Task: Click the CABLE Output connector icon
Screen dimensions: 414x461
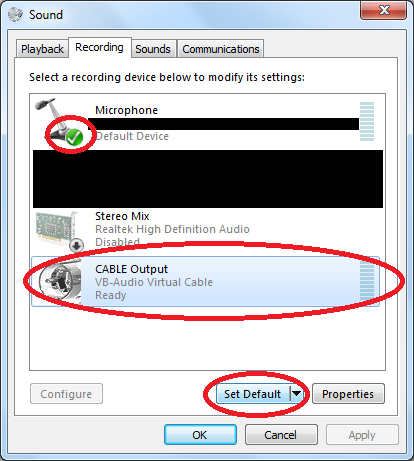Action: pyautogui.click(x=60, y=281)
